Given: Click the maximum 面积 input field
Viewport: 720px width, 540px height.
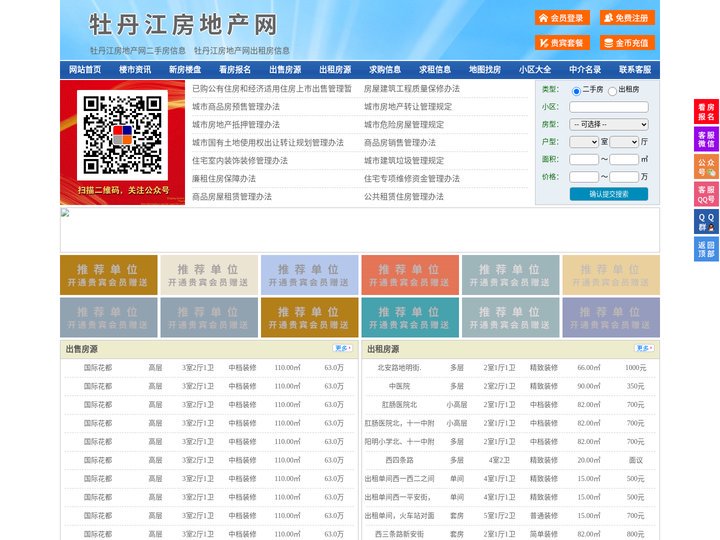Looking at the screenshot, I should [x=624, y=159].
